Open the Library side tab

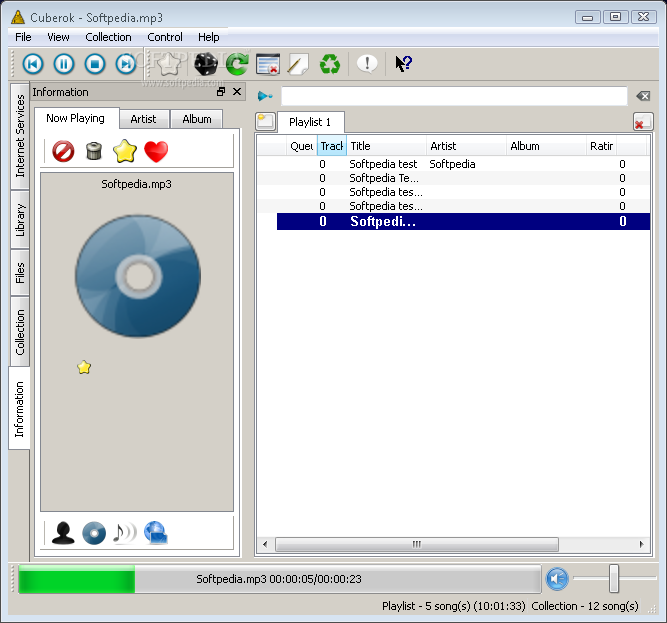pyautogui.click(x=20, y=220)
